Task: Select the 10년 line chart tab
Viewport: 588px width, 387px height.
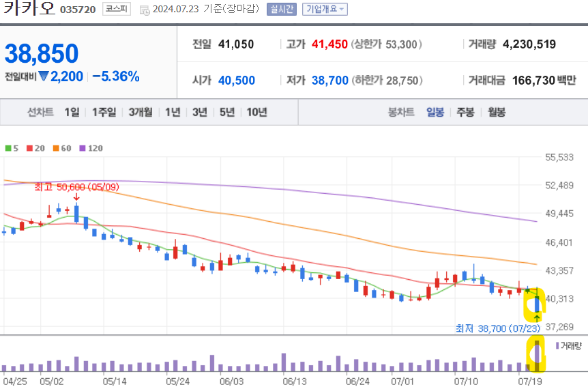Action: point(257,112)
